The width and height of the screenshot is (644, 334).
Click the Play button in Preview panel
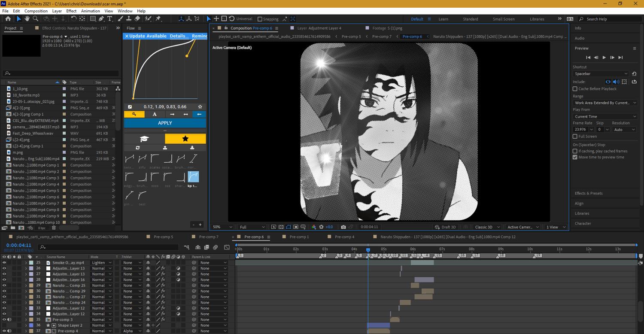[x=604, y=58]
